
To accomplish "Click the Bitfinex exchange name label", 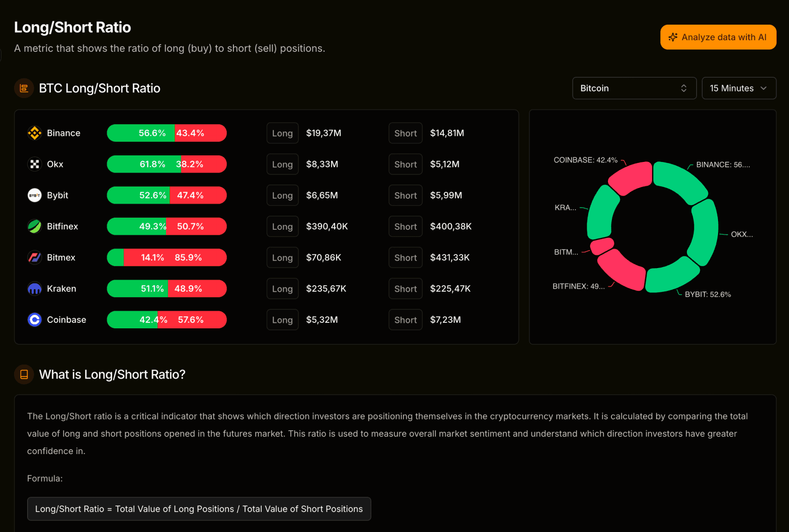I will [x=62, y=227].
